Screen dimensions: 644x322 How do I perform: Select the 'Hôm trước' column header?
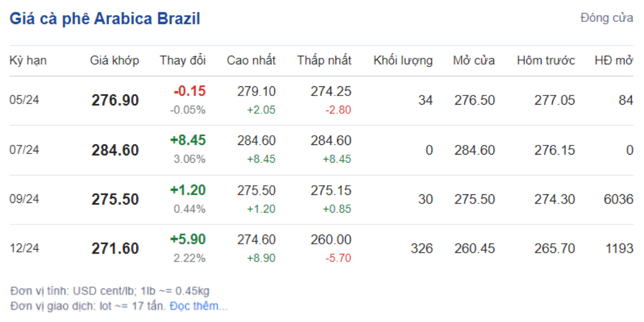click(546, 61)
